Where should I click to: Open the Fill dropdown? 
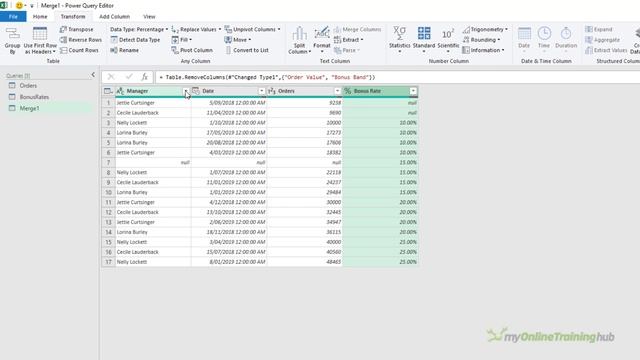tap(182, 40)
